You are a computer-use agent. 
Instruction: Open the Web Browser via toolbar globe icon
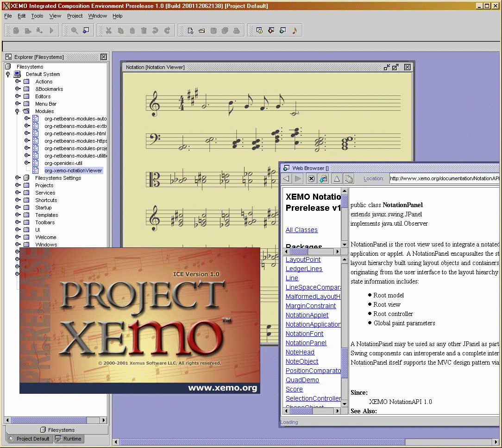pos(282,31)
